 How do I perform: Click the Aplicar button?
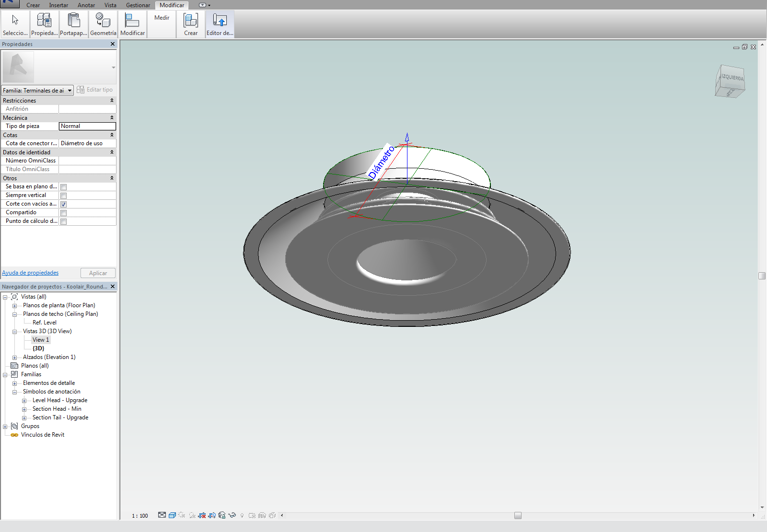click(x=98, y=273)
